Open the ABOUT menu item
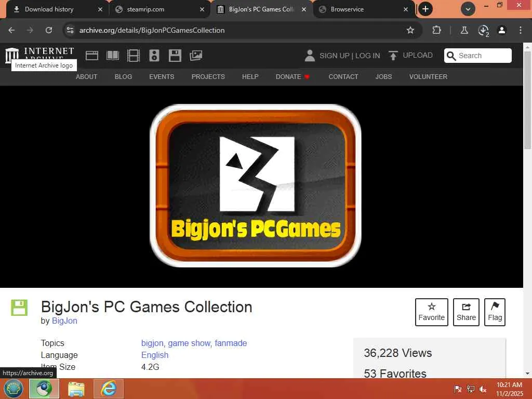Viewport: 532px width, 399px height. (x=87, y=77)
